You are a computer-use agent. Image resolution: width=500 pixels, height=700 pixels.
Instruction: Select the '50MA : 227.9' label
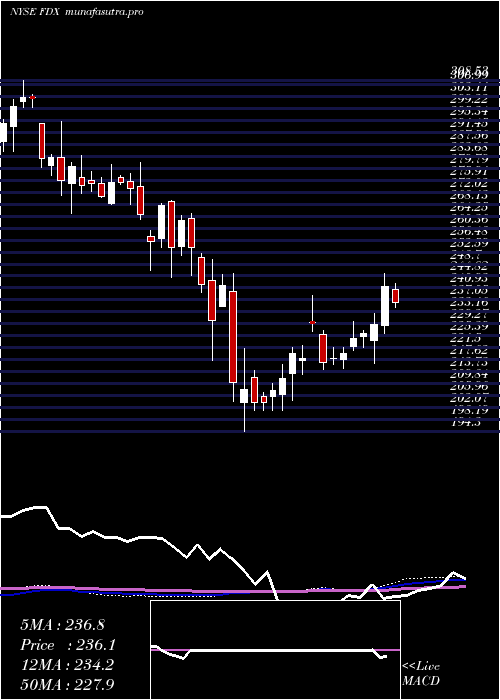pyautogui.click(x=67, y=684)
